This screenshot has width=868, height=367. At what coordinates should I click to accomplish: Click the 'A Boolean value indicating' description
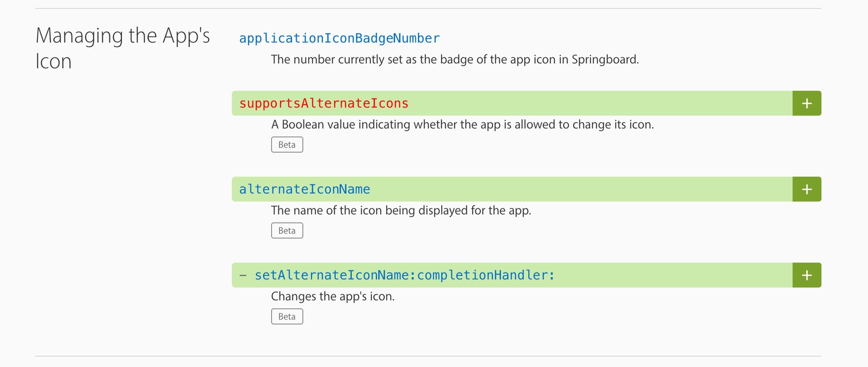pos(462,125)
